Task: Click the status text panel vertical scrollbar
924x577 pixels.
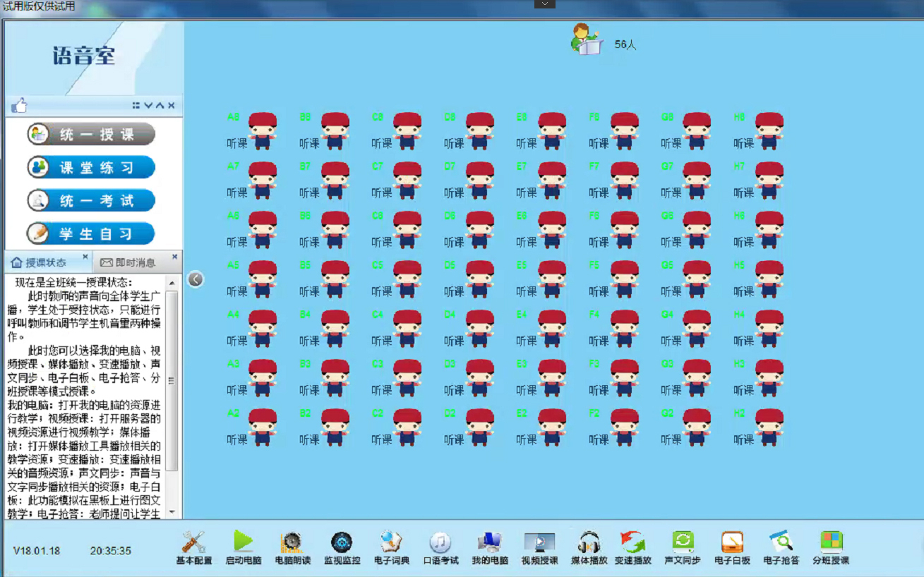Action: pyautogui.click(x=172, y=381)
